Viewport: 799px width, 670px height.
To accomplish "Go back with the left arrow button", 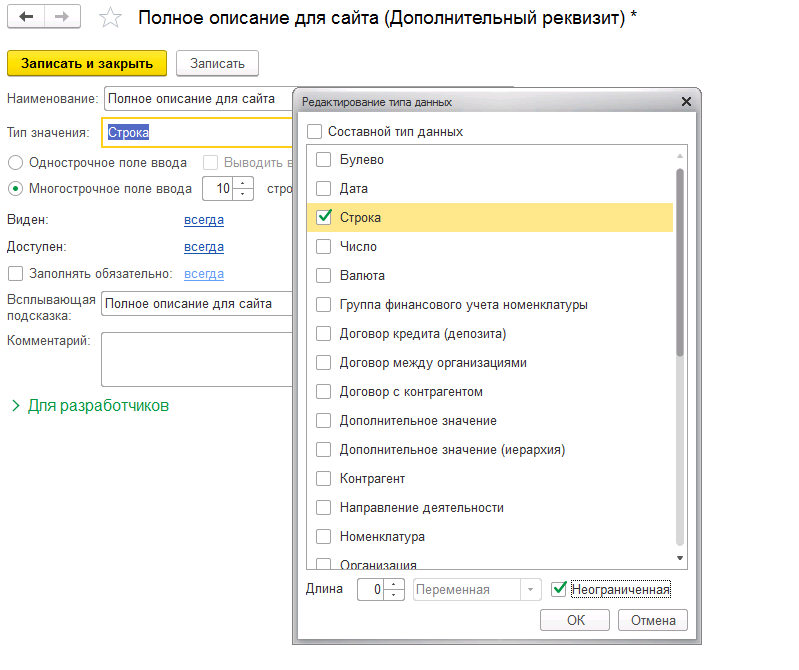I will (26, 17).
